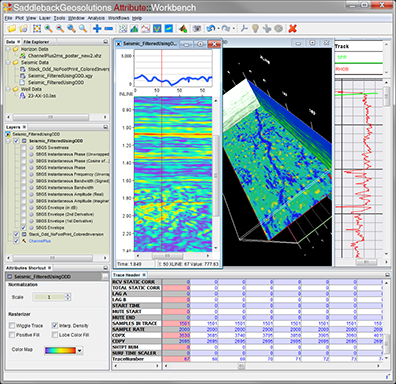Viewport: 396px width, 384px height.
Task: Collapse the Well Data tree node
Action: coord(8,89)
